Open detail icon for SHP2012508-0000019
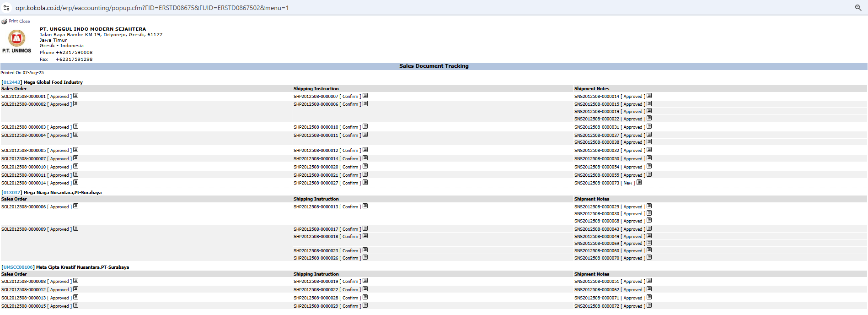 pyautogui.click(x=365, y=281)
